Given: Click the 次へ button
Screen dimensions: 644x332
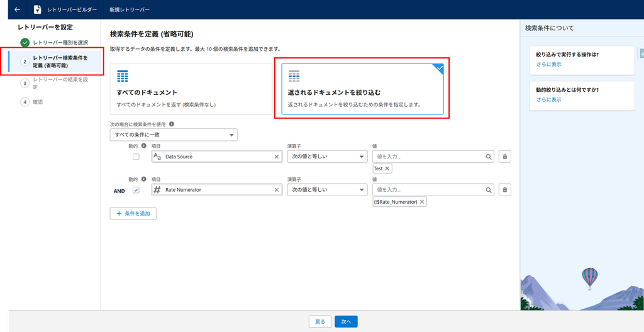Looking at the screenshot, I should click(346, 322).
